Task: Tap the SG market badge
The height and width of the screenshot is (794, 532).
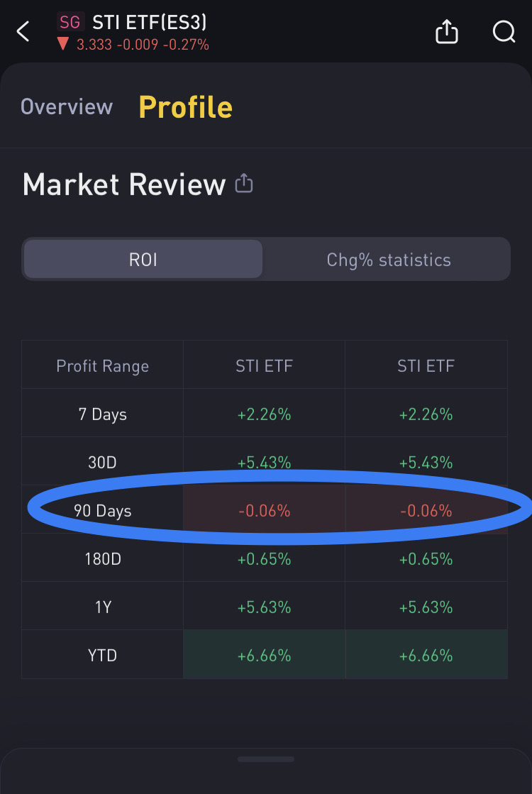Action: 70,22
